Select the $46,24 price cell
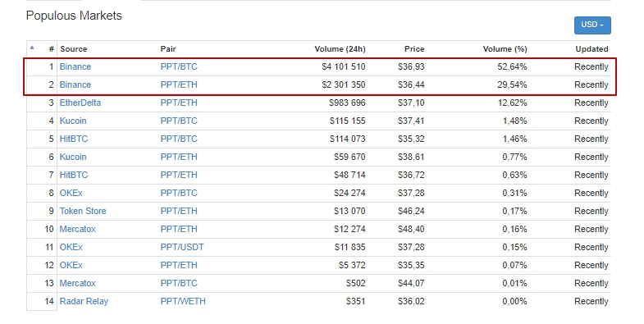The width and height of the screenshot is (644, 324). point(411,211)
